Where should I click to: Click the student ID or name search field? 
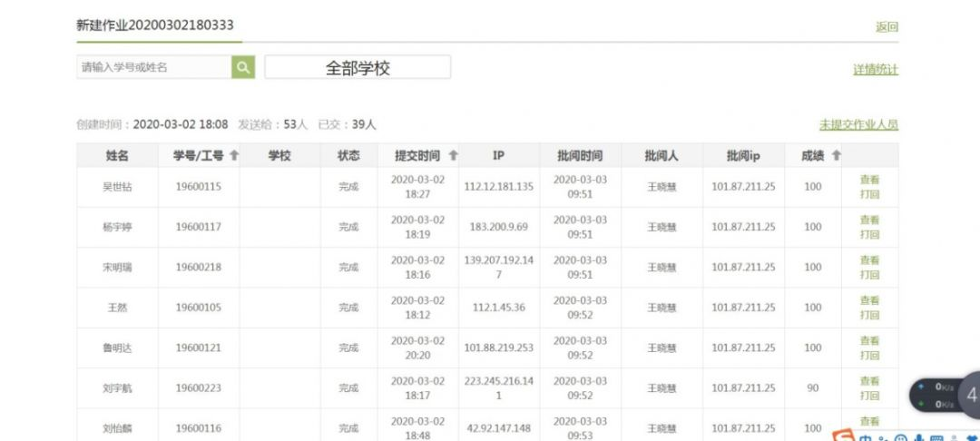tap(153, 67)
